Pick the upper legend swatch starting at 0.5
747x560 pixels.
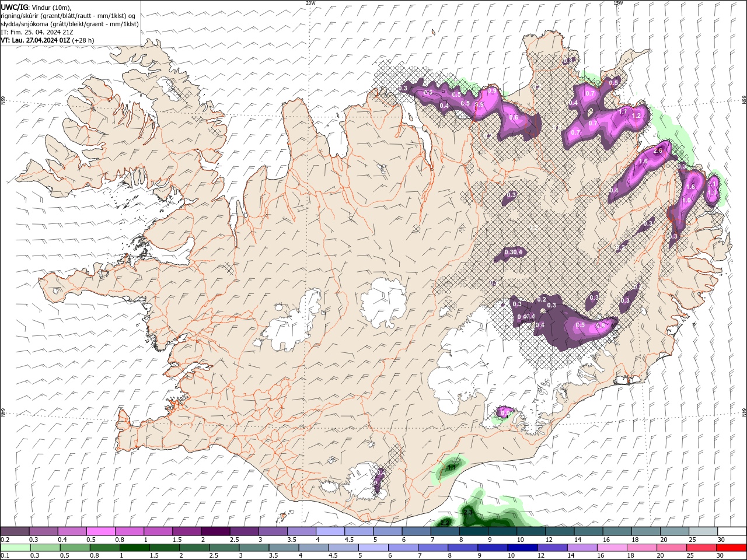(100, 531)
